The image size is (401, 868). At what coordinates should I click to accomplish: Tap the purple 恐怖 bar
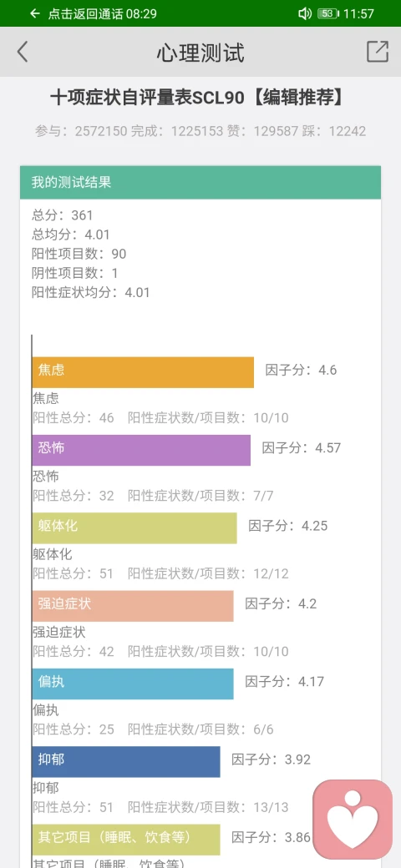pos(141,450)
